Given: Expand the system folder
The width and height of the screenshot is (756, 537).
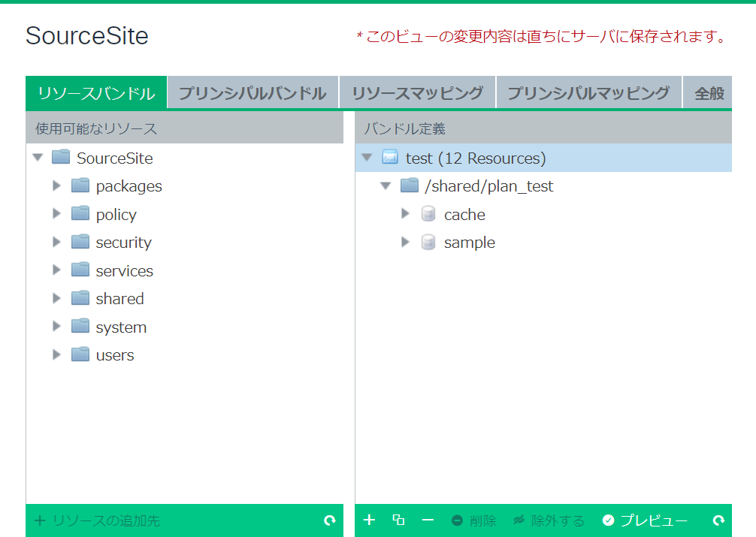Looking at the screenshot, I should coord(56,327).
